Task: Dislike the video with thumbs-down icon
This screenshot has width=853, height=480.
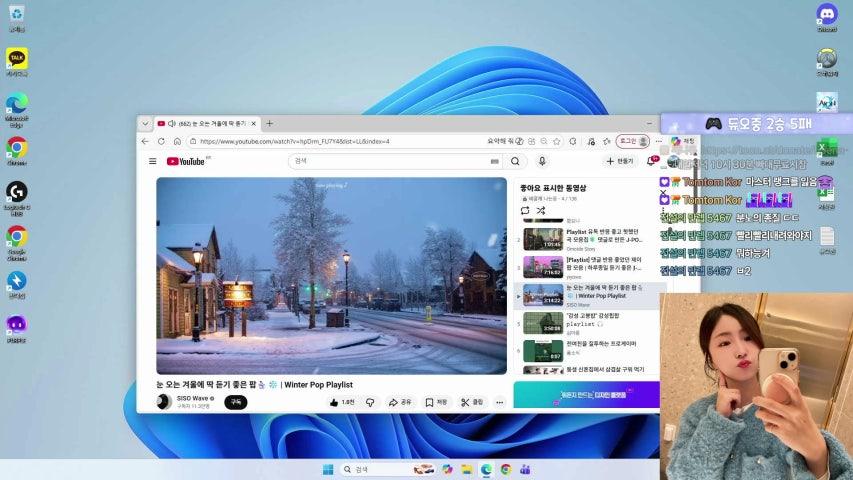Action: [x=370, y=402]
